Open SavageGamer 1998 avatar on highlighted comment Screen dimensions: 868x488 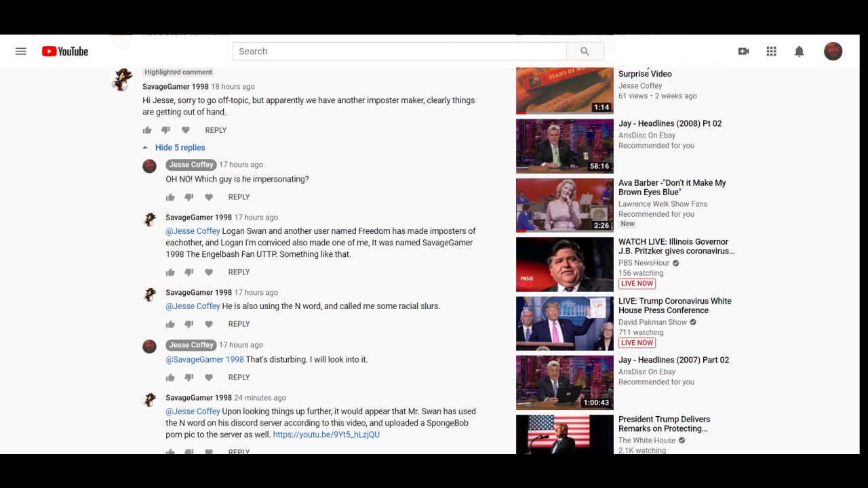pyautogui.click(x=122, y=80)
